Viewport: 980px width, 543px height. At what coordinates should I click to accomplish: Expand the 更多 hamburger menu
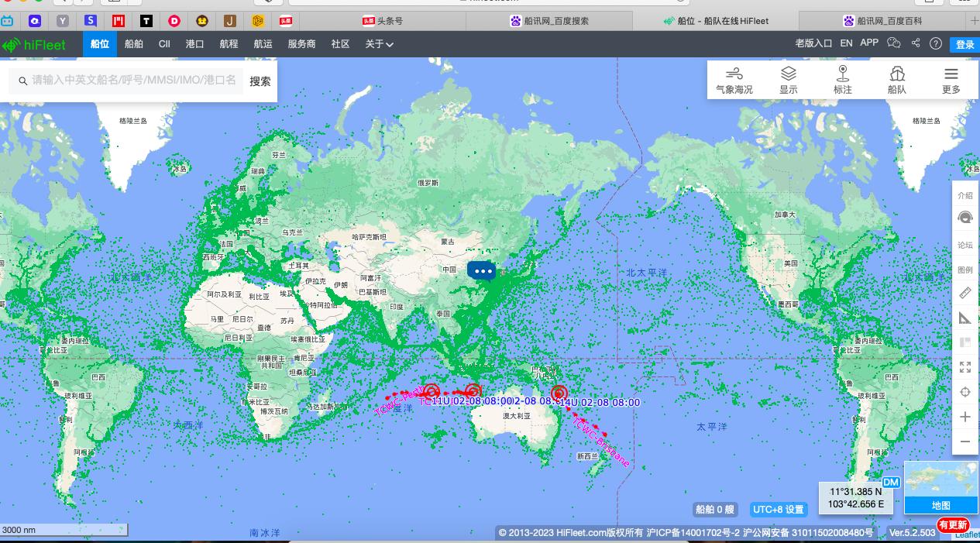tap(951, 80)
